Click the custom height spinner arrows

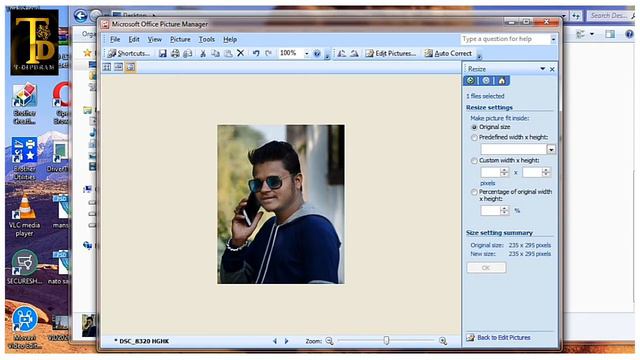click(x=546, y=173)
